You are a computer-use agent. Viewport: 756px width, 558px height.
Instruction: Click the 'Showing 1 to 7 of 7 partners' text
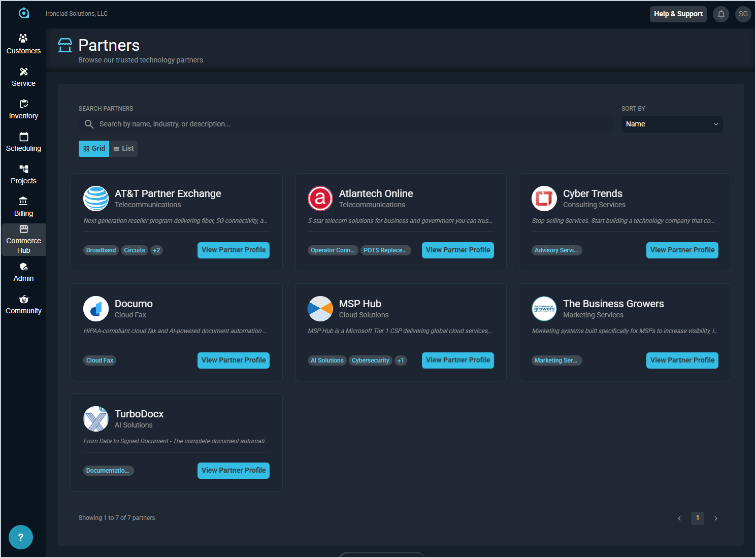tap(117, 518)
